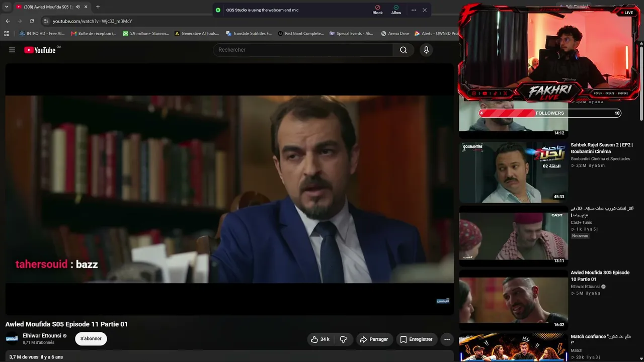The width and height of the screenshot is (644, 362).
Task: Subscribe using the S'abonner button
Action: (x=91, y=339)
